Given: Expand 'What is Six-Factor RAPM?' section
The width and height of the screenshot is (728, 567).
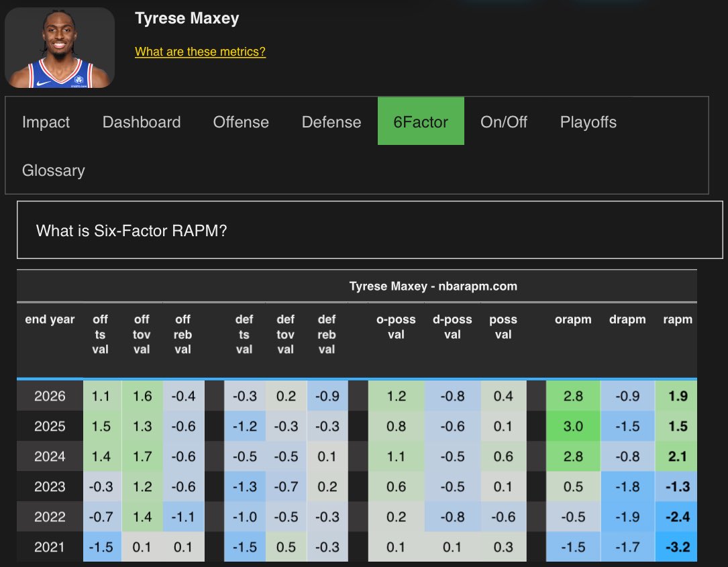Looking at the screenshot, I should (x=370, y=230).
